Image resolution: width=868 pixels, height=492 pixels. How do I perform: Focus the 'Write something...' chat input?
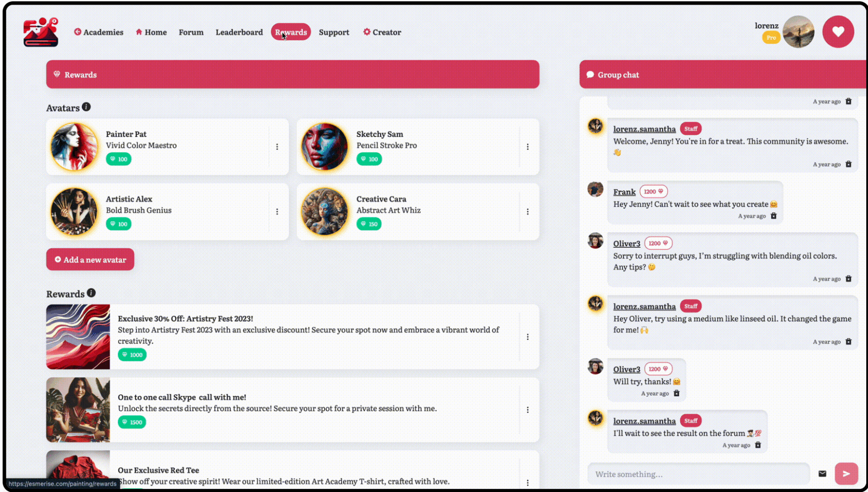coord(698,474)
